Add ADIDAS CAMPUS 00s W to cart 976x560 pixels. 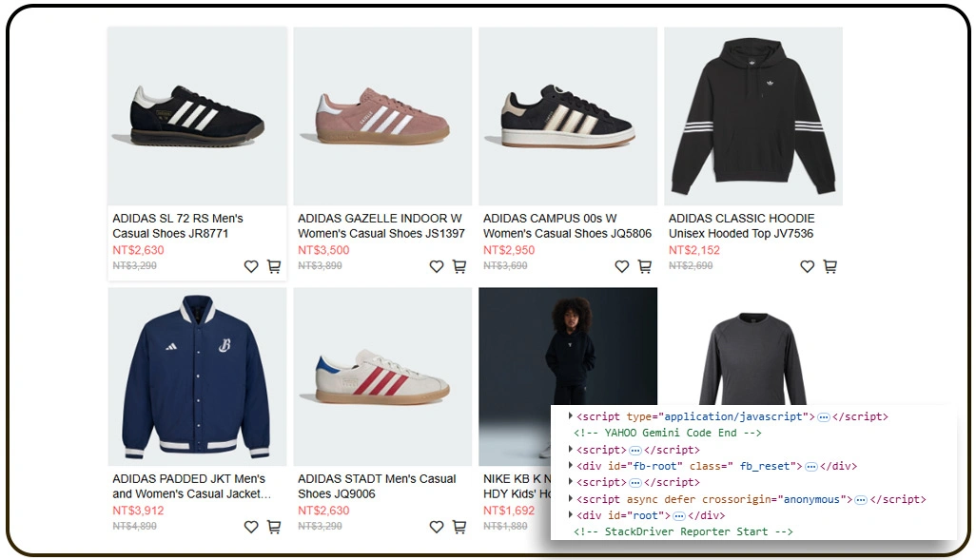click(645, 267)
